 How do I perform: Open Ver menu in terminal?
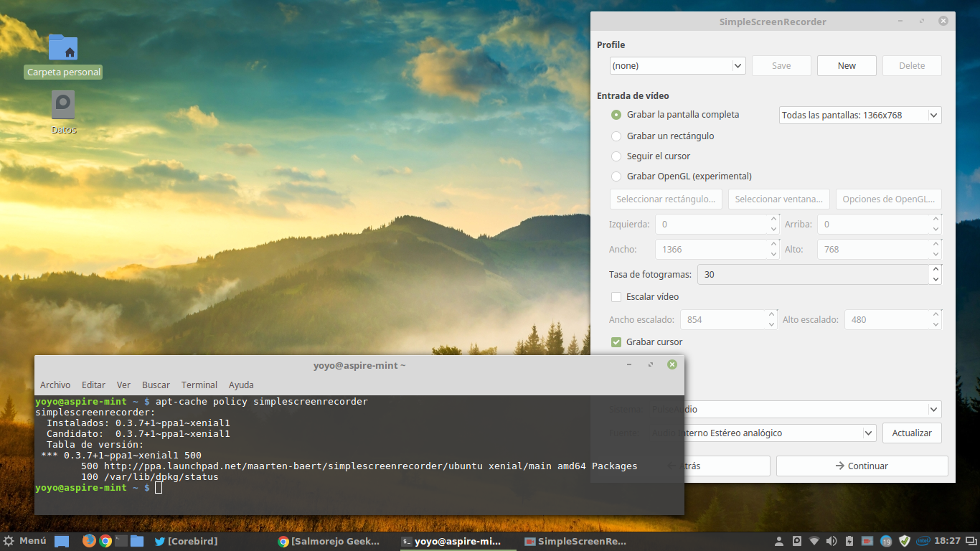coord(123,385)
